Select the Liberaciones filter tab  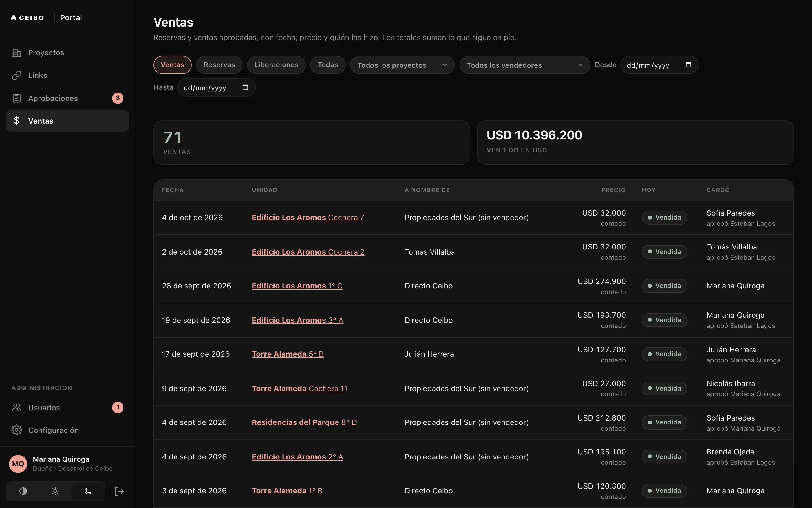276,65
